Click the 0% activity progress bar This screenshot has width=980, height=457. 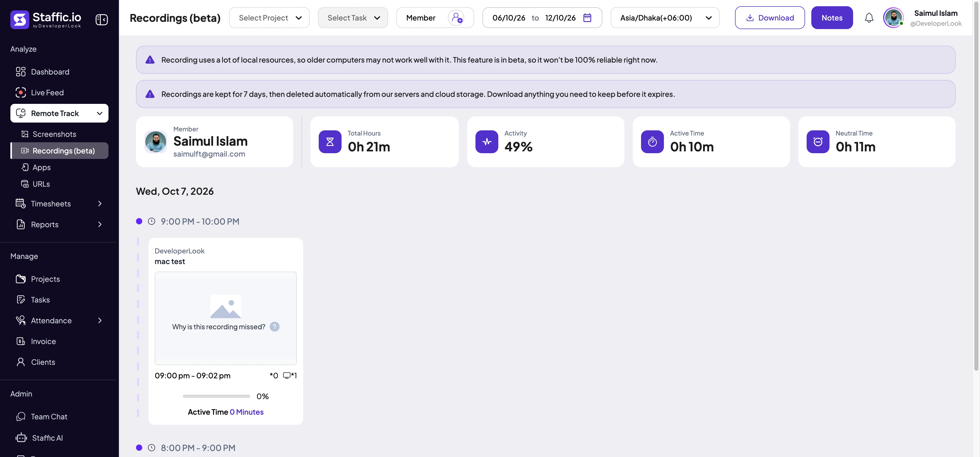(216, 396)
